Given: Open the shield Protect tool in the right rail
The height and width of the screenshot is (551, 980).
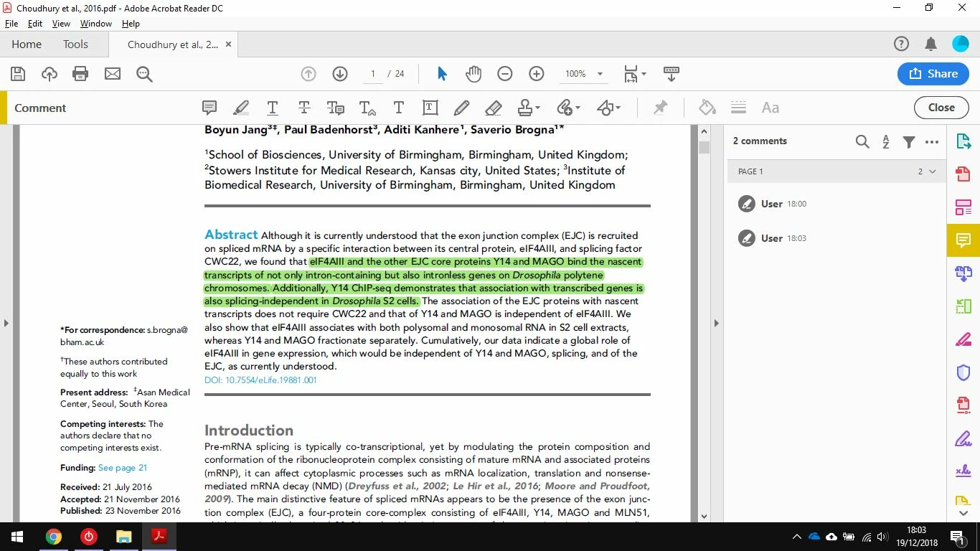Looking at the screenshot, I should pyautogui.click(x=963, y=372).
